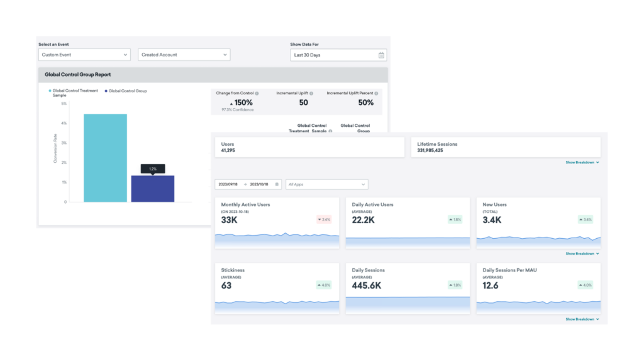The image size is (644, 362).
Task: Click the 3.4% badge on New Users
Action: click(586, 219)
